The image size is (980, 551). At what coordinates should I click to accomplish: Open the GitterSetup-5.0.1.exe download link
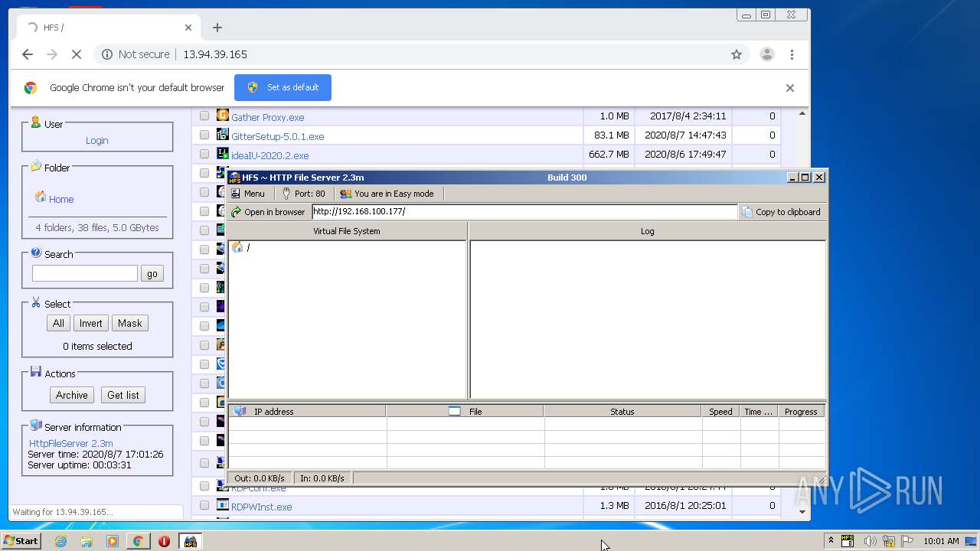tap(277, 136)
